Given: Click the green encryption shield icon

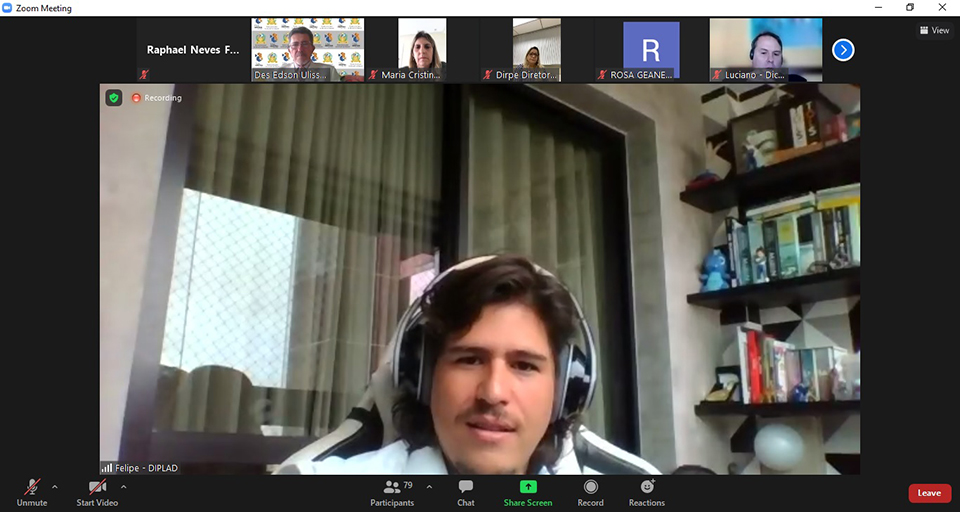Looking at the screenshot, I should (114, 98).
